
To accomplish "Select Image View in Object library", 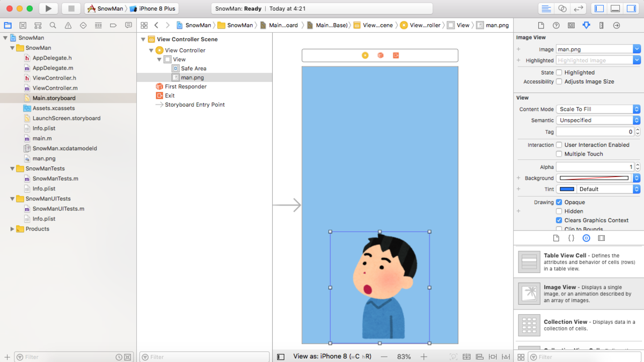I will pyautogui.click(x=579, y=294).
